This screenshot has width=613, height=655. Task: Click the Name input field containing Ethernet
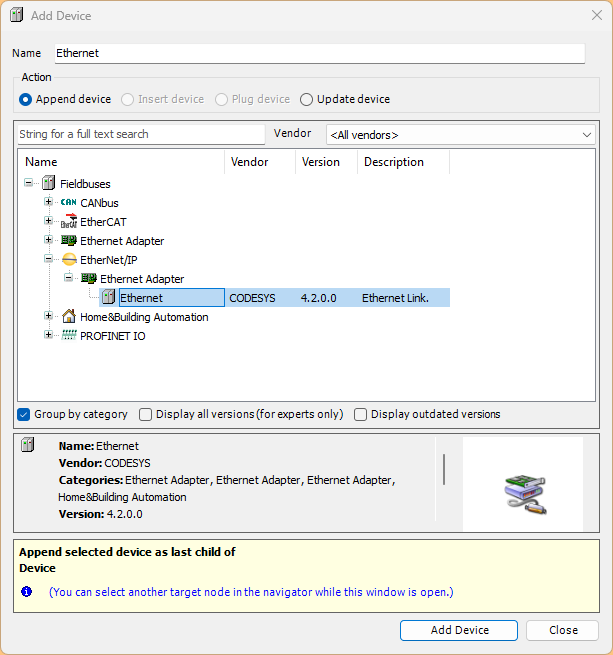tap(320, 53)
